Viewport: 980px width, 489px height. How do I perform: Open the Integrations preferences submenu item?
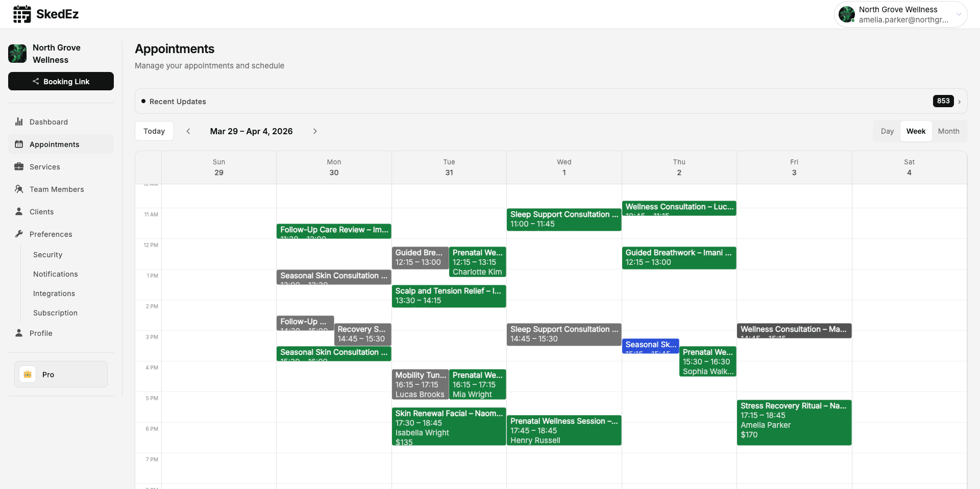(x=54, y=294)
